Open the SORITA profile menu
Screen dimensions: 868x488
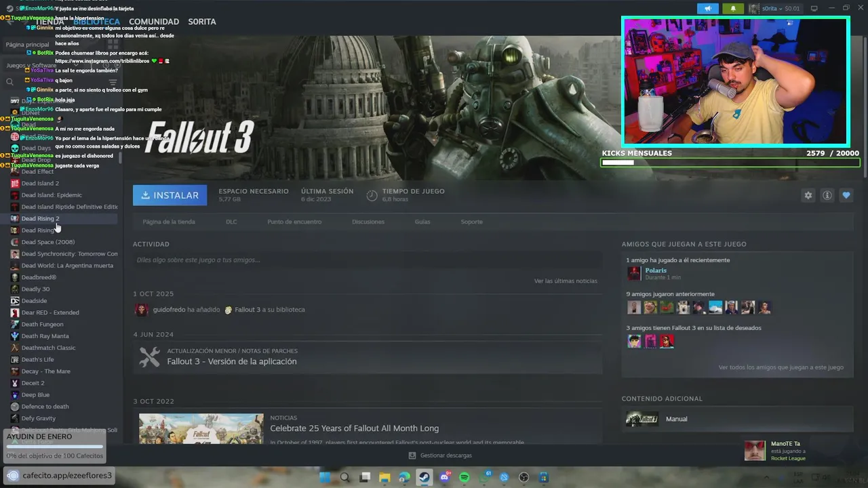click(x=202, y=22)
